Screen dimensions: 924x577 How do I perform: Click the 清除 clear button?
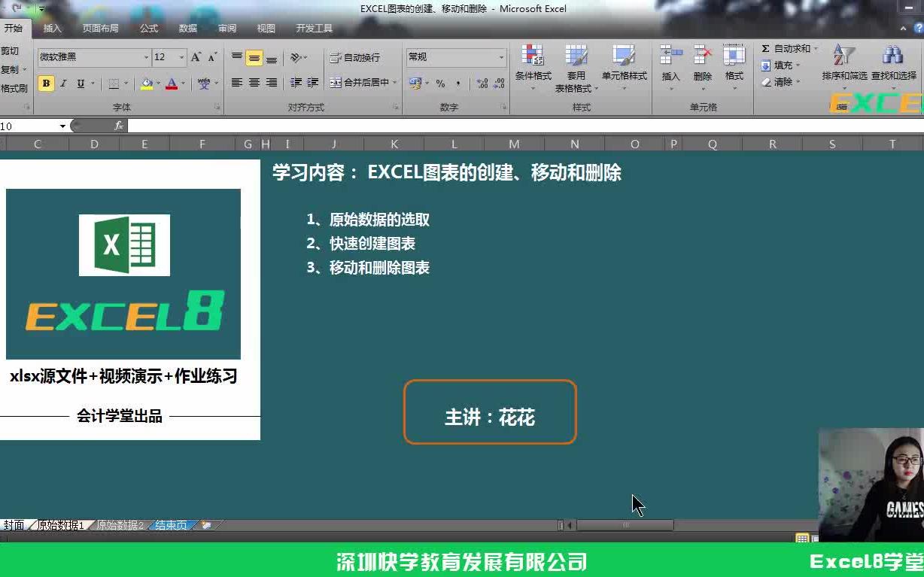pyautogui.click(x=778, y=81)
